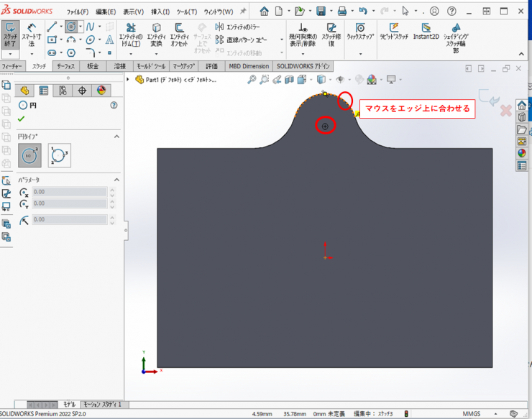Open help for the Circle PropertyManager
The width and height of the screenshot is (532, 419).
click(x=114, y=106)
